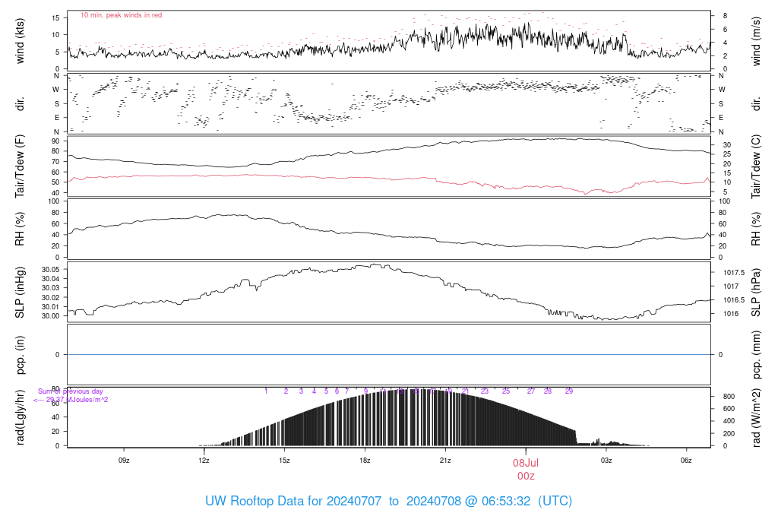Click the 12z time axis label

pos(204,461)
